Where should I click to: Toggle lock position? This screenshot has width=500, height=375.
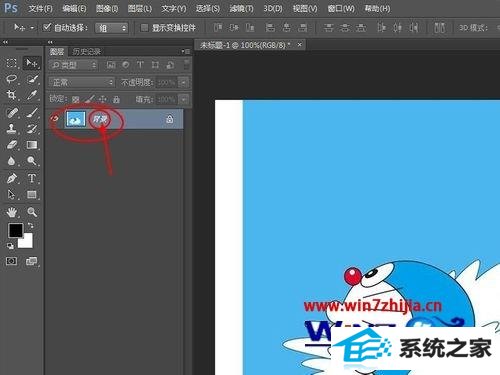tap(103, 99)
